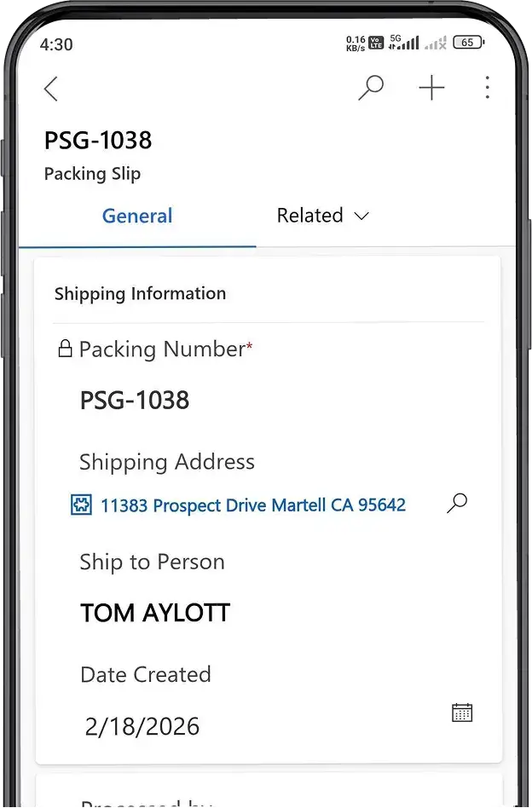Select the Packing Number value field
The height and width of the screenshot is (808, 532).
pyautogui.click(x=135, y=400)
